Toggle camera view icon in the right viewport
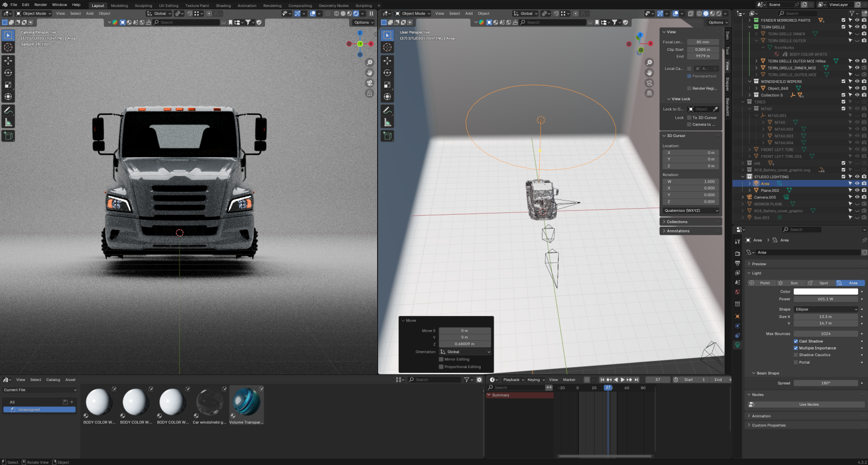868x465 pixels. 649,83
